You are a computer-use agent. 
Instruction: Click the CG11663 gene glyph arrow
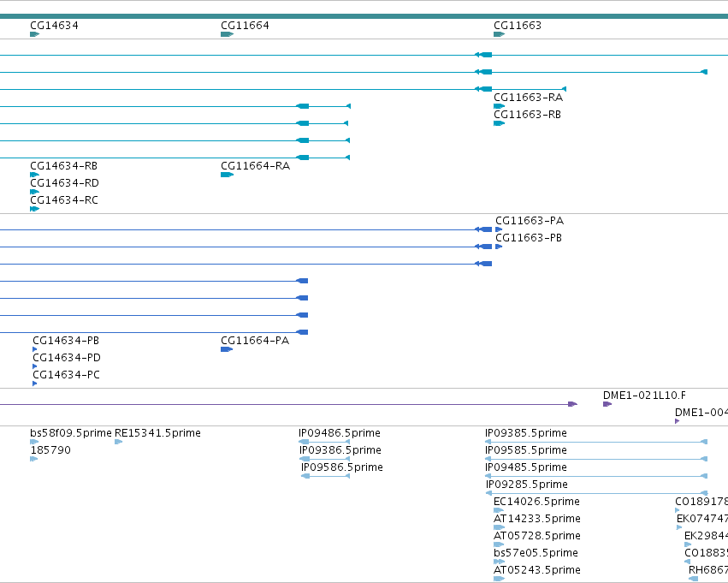point(499,34)
